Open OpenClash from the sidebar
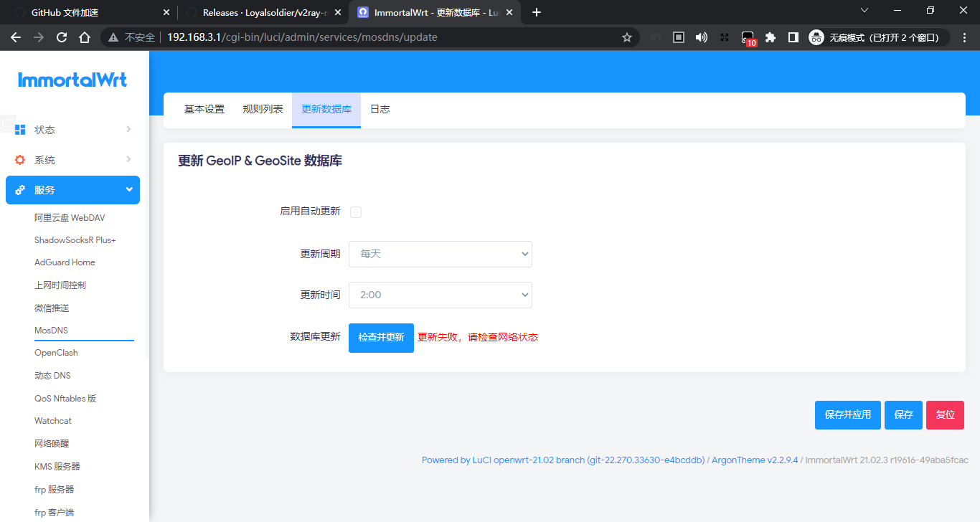The width and height of the screenshot is (980, 522). [x=56, y=352]
